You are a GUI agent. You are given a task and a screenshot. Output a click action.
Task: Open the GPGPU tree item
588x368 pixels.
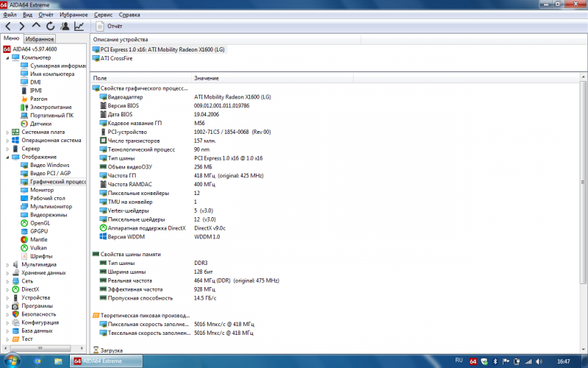(x=35, y=231)
